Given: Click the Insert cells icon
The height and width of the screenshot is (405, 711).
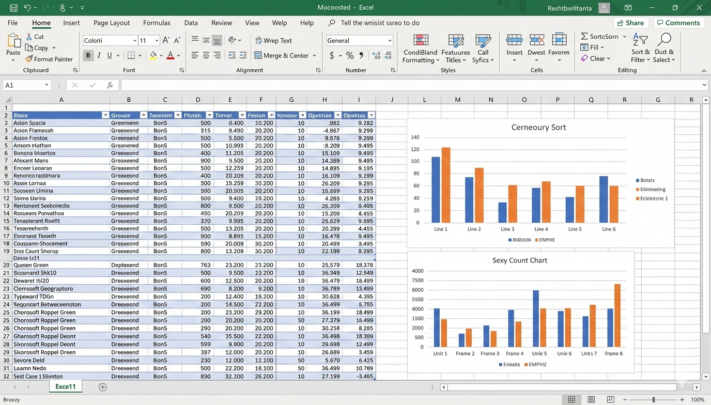Looking at the screenshot, I should (x=514, y=43).
